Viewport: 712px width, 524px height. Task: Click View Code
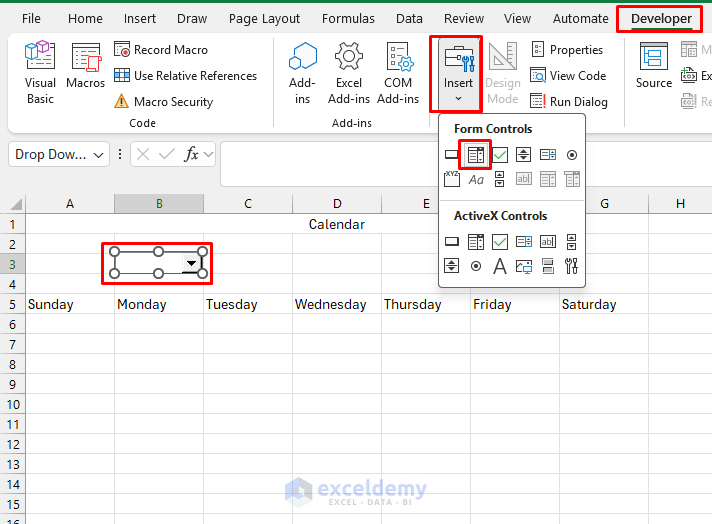[x=569, y=76]
